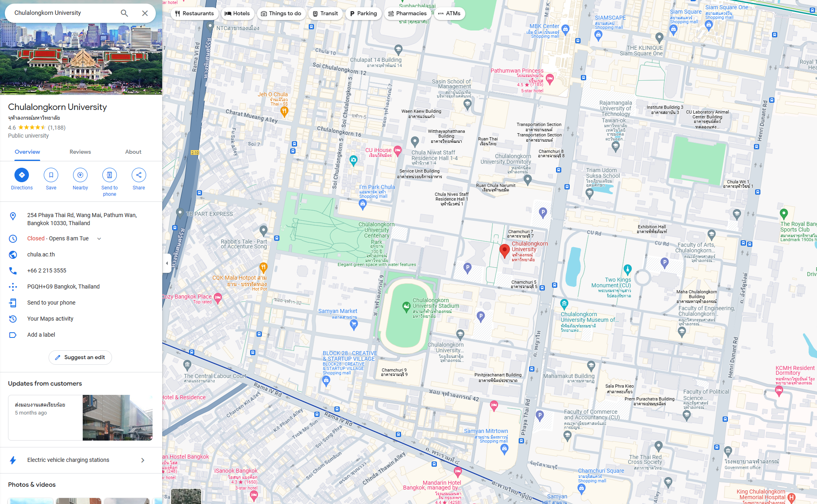This screenshot has height=504, width=817.
Task: Open the chula.ac.th website link
Action: (x=41, y=255)
